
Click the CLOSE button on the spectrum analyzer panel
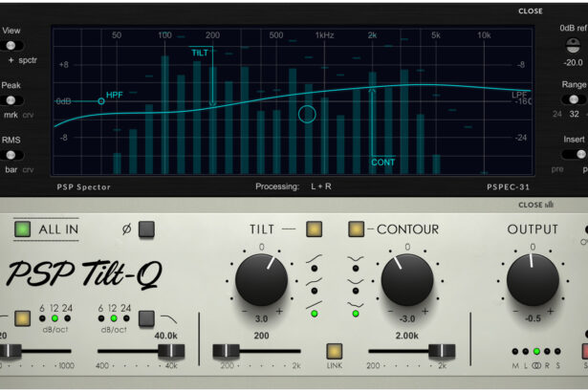[x=530, y=11]
